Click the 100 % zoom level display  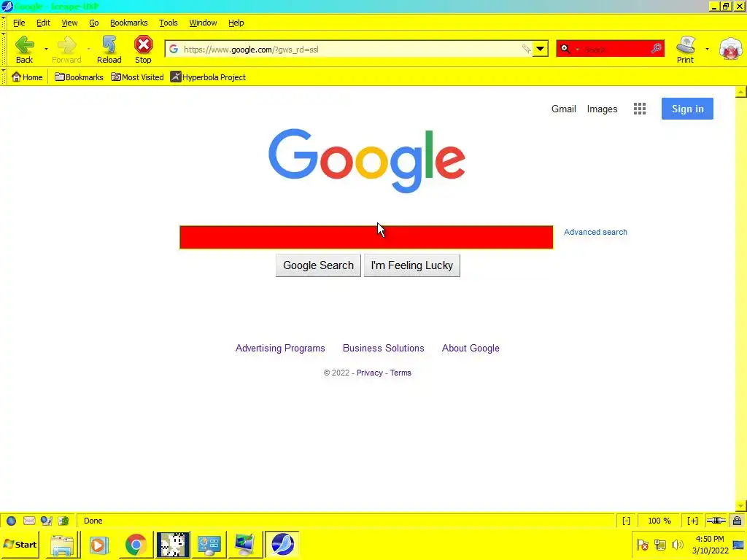(659, 521)
